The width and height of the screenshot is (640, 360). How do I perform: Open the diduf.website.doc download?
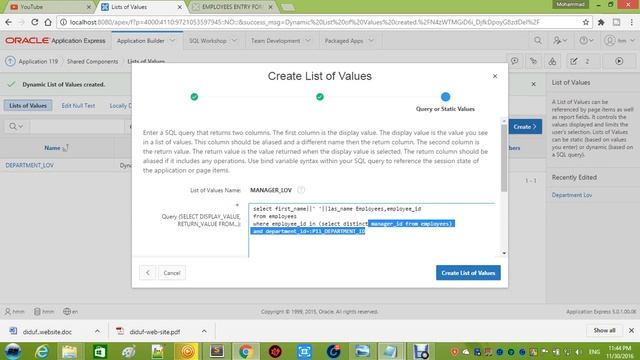pos(47,332)
